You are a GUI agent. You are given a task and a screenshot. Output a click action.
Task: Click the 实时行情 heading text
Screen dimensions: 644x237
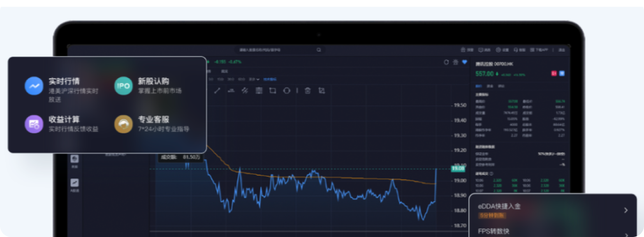coord(64,82)
